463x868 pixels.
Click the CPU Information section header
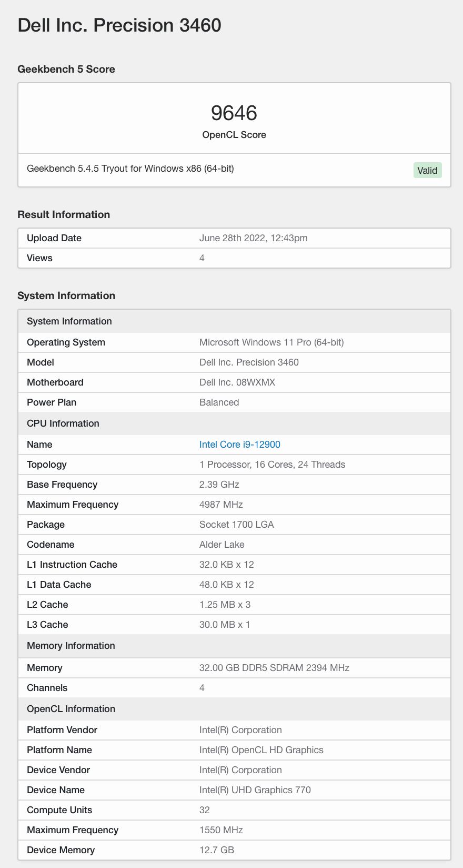(x=63, y=423)
